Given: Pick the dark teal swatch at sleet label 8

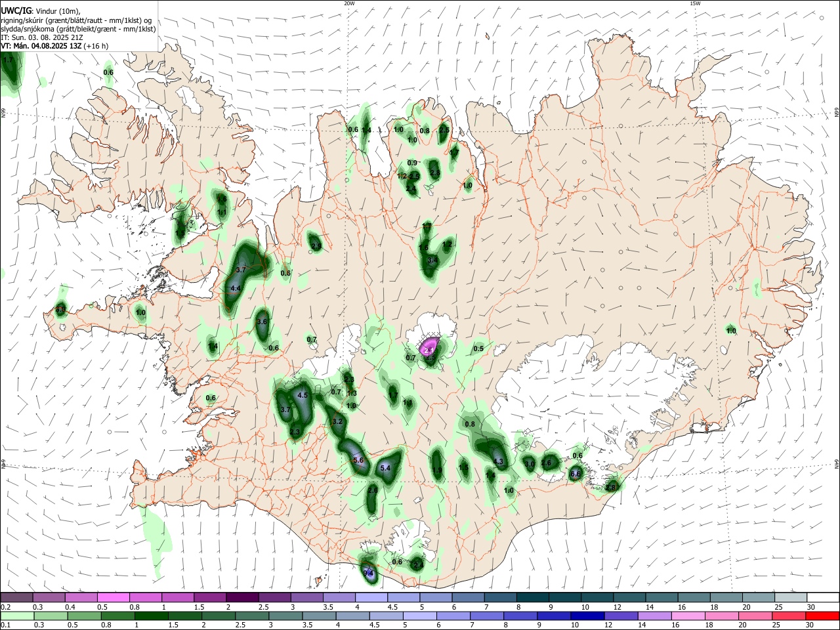Looking at the screenshot, I should (532, 597).
